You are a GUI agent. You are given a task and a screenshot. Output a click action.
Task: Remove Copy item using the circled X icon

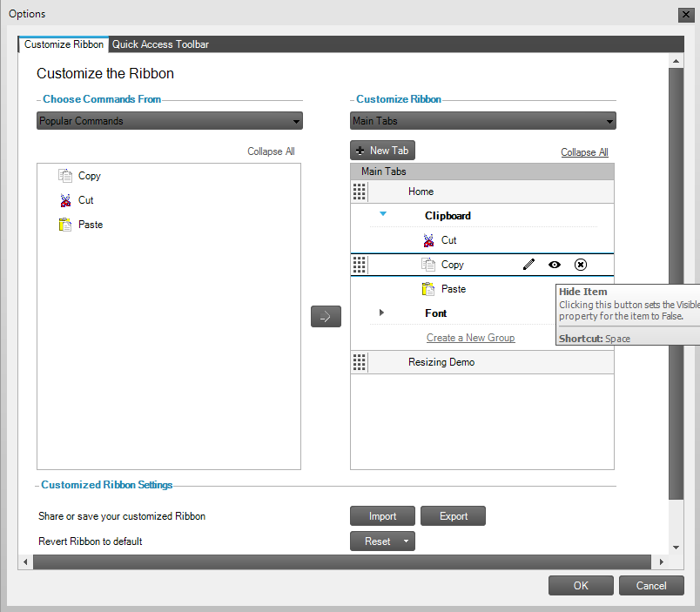[581, 265]
